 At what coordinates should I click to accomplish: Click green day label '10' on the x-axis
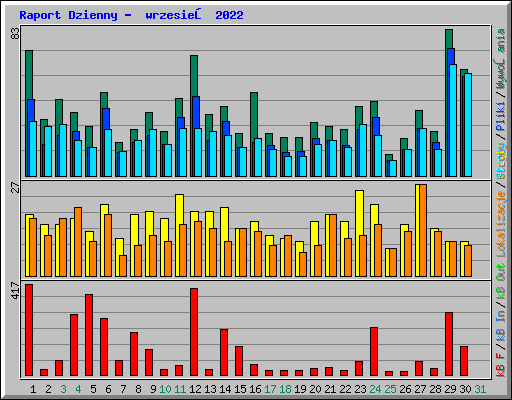click(165, 389)
